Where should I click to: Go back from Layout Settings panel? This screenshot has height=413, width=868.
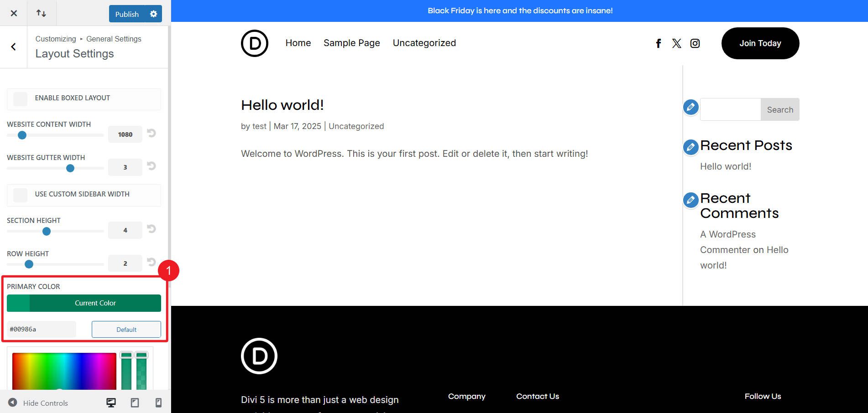tap(14, 47)
